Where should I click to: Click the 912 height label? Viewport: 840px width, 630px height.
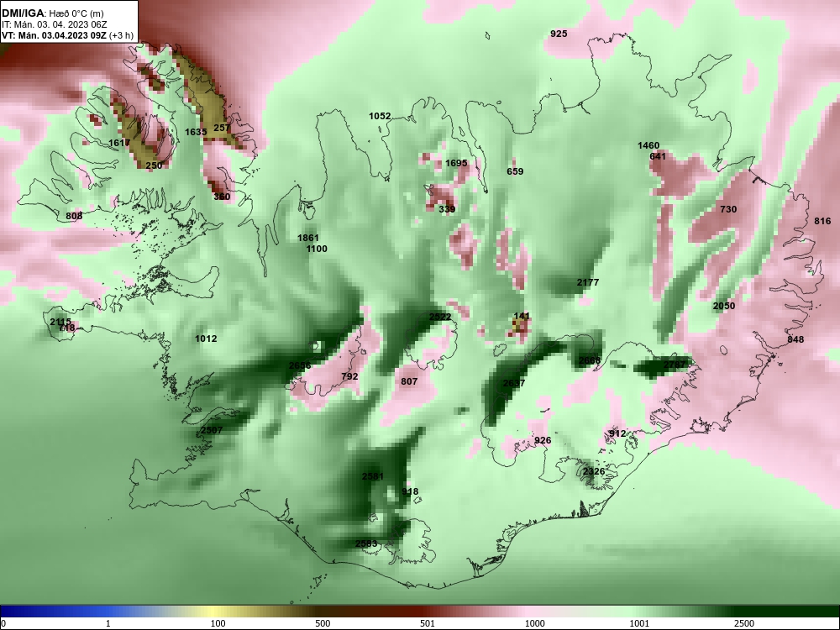coord(617,434)
